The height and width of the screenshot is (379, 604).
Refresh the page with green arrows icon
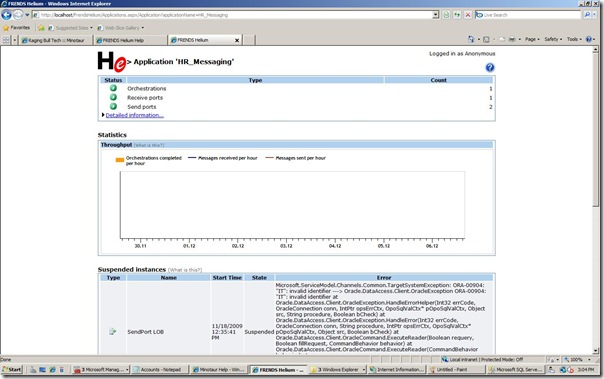[457, 15]
